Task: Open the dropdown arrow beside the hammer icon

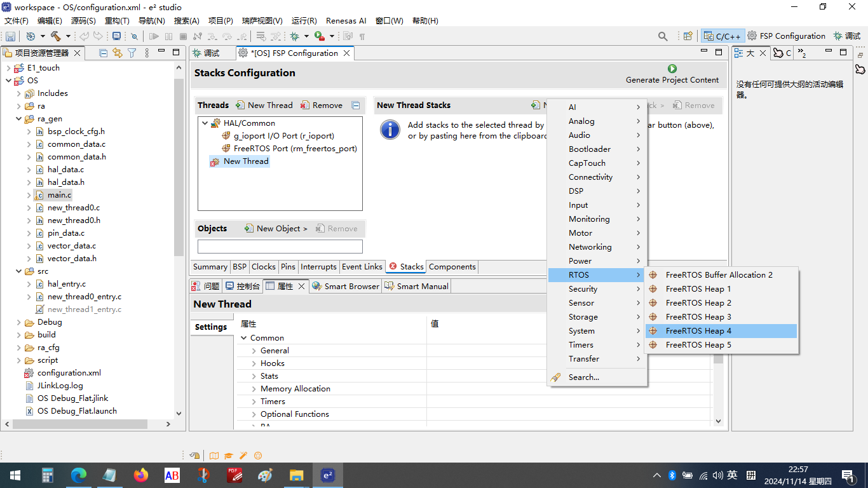Action: [68, 37]
